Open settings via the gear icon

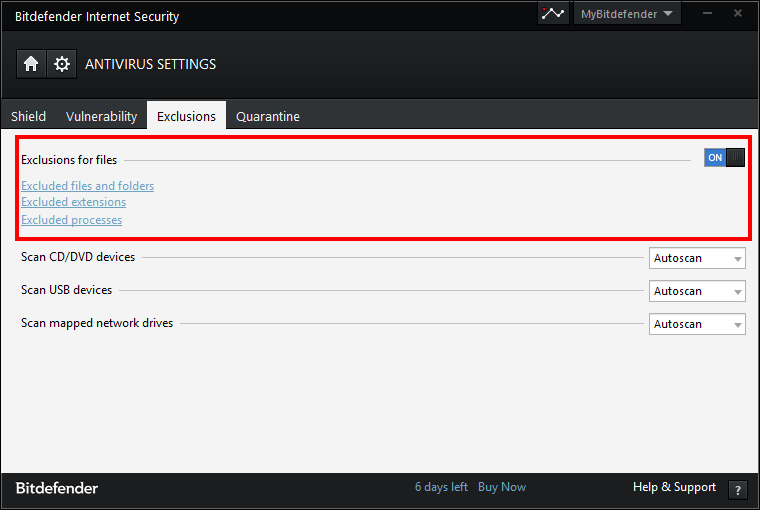(62, 64)
